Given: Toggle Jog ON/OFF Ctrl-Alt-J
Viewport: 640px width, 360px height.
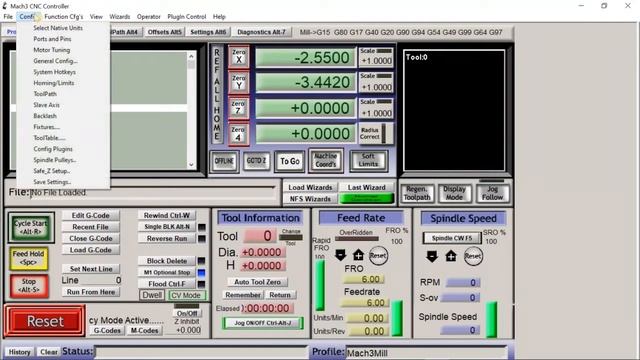Looking at the screenshot, I should [263, 323].
